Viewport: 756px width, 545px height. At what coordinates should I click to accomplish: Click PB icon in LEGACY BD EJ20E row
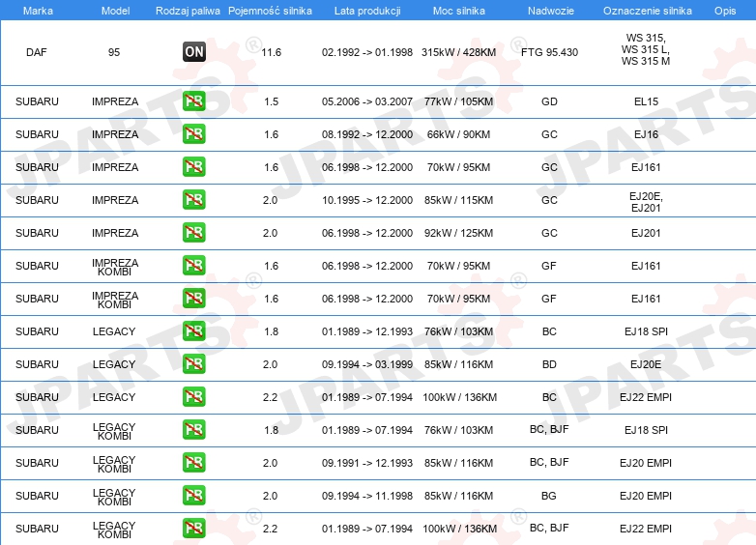click(x=194, y=363)
